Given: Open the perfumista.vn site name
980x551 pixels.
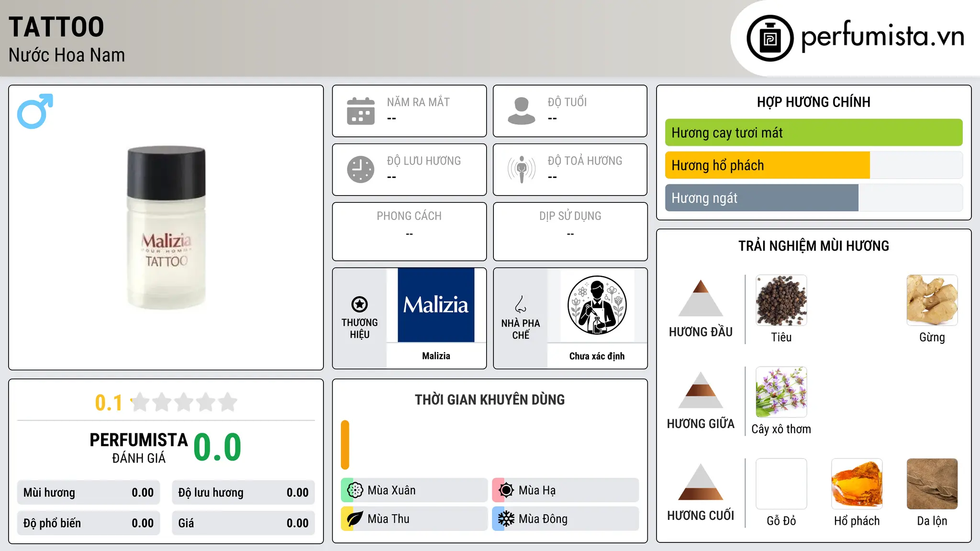Looking at the screenshot, I should [882, 36].
